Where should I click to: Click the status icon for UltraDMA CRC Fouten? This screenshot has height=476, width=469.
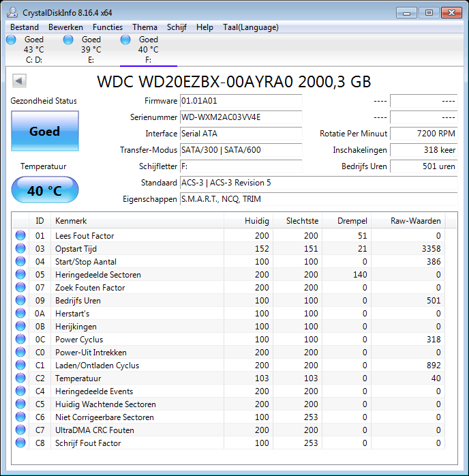(20, 430)
